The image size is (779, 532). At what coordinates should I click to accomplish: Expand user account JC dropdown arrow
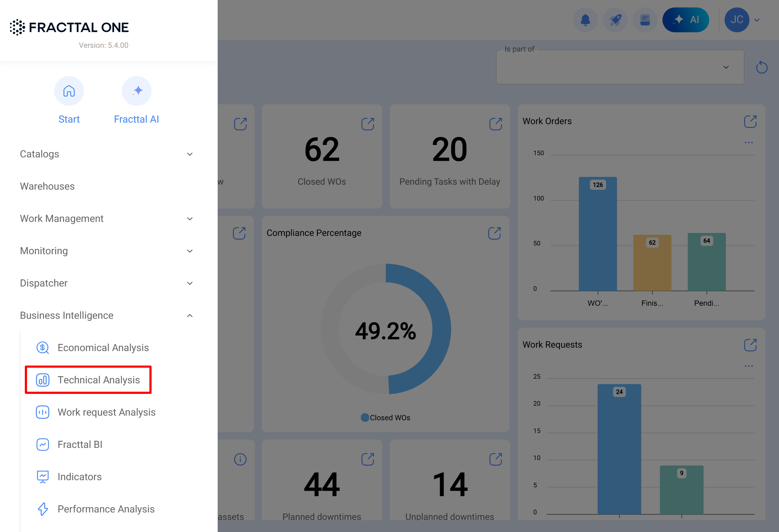click(x=757, y=20)
